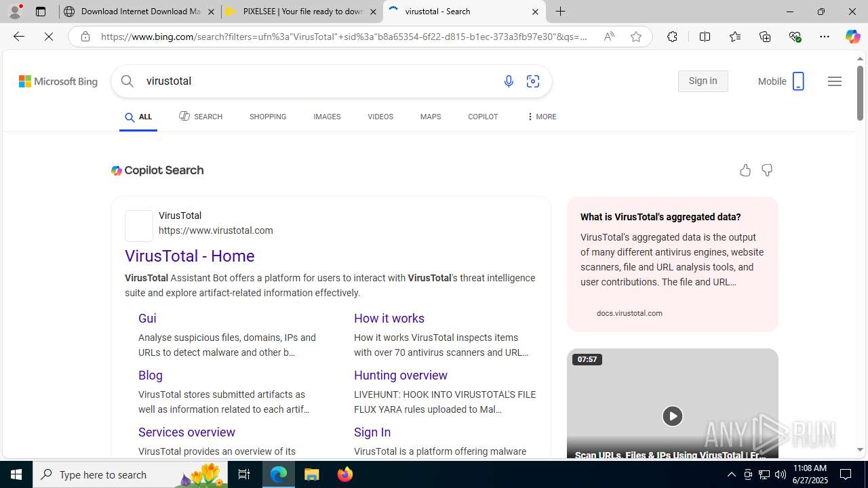
Task: Stop page loading with the X button
Action: click(49, 37)
